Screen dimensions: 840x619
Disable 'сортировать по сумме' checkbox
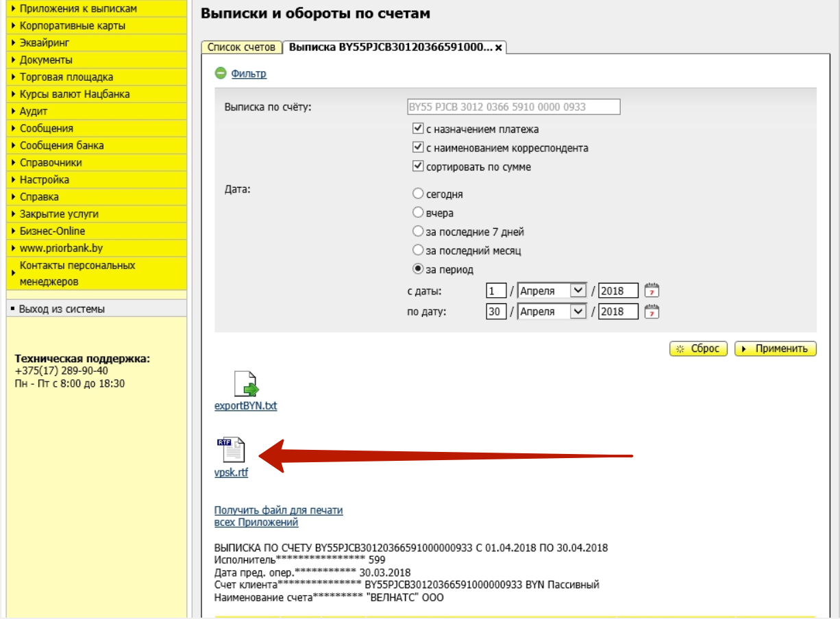pos(417,166)
